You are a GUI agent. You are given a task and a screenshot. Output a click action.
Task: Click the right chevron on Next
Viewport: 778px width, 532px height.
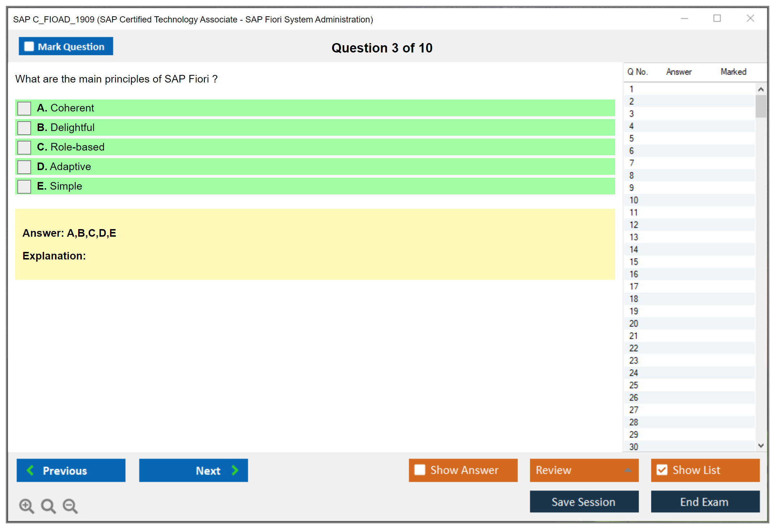click(235, 470)
